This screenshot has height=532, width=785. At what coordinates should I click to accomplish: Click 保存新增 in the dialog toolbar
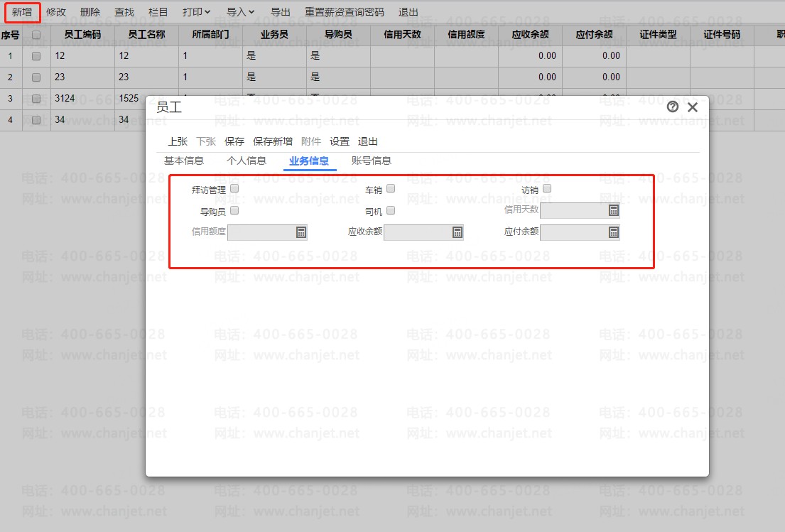pyautogui.click(x=273, y=141)
